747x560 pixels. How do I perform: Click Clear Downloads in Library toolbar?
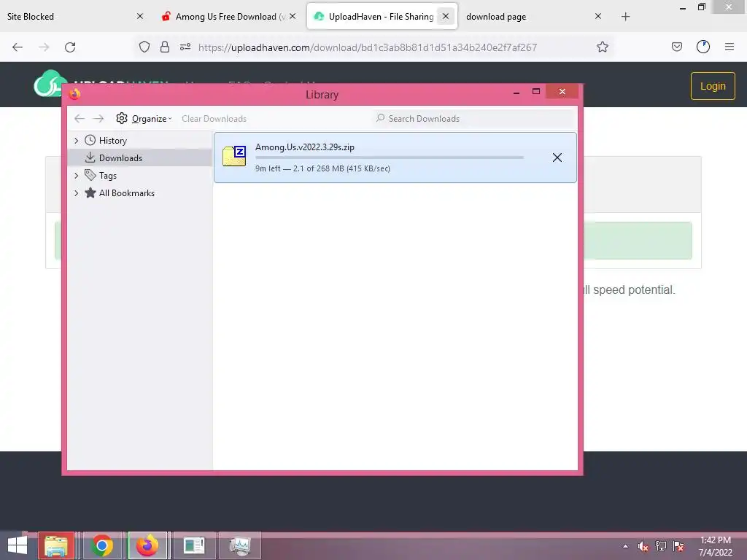click(x=214, y=119)
